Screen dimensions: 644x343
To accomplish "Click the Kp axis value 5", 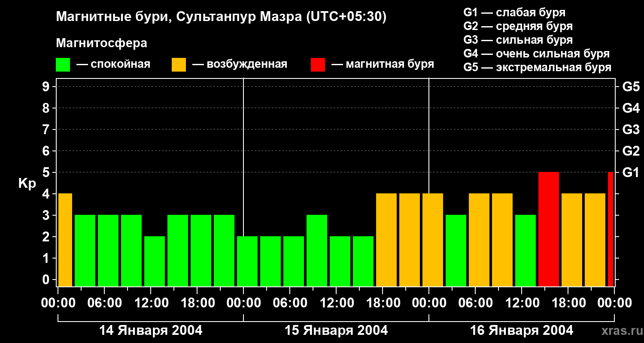I will (47, 173).
